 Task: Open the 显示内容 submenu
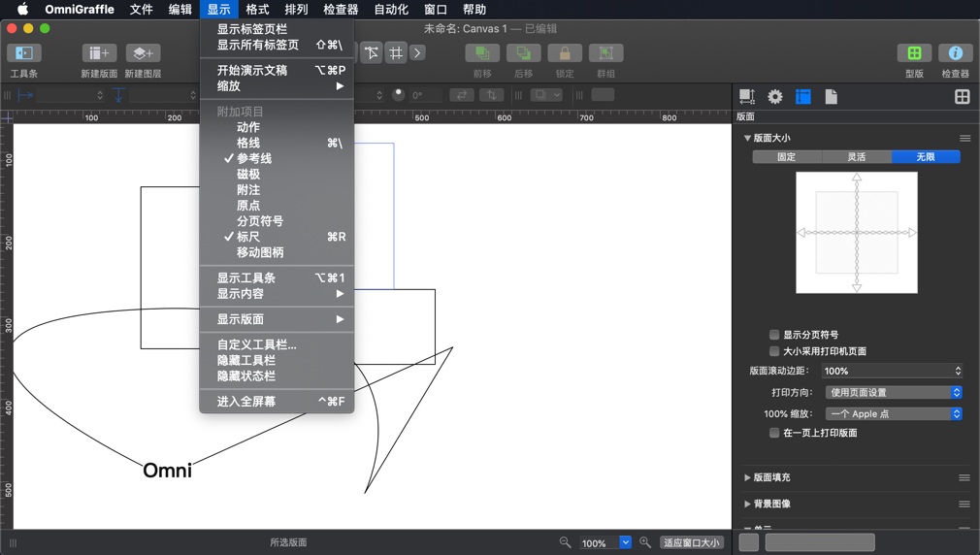277,294
